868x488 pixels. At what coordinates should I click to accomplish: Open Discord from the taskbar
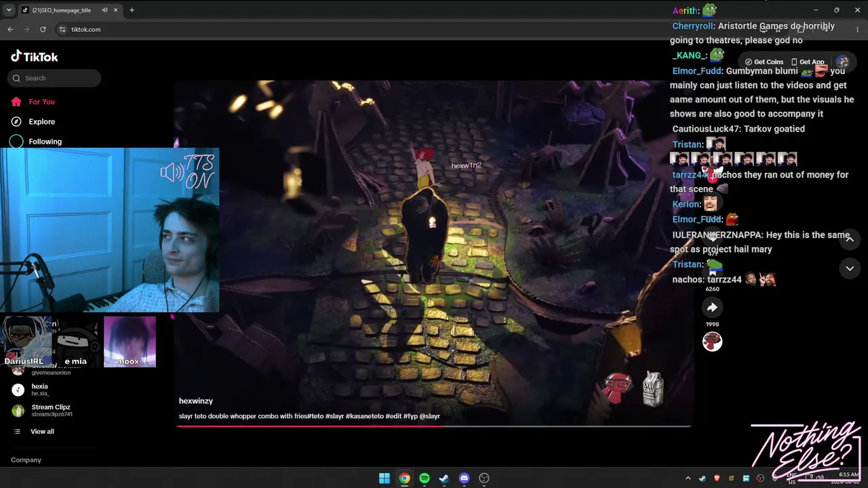(x=464, y=479)
